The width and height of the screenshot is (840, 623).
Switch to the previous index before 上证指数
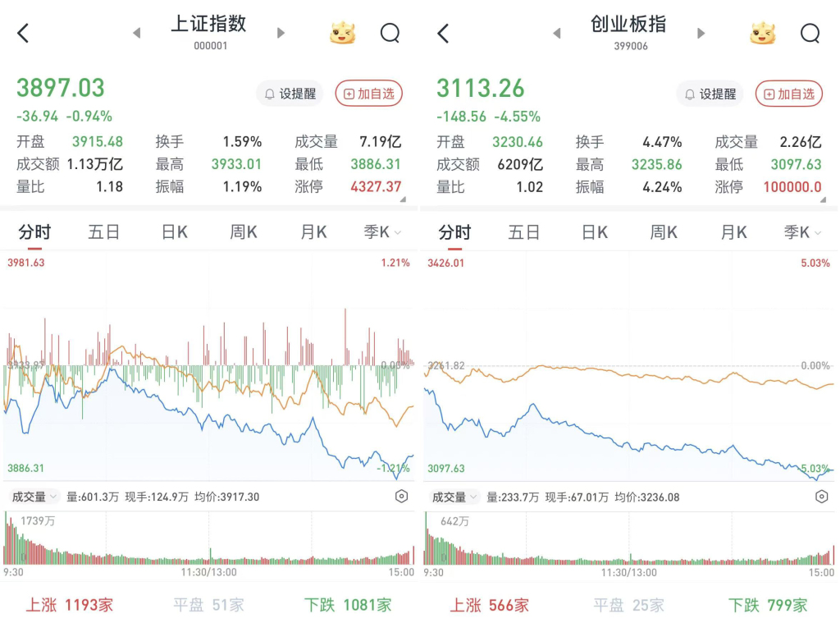(x=137, y=34)
